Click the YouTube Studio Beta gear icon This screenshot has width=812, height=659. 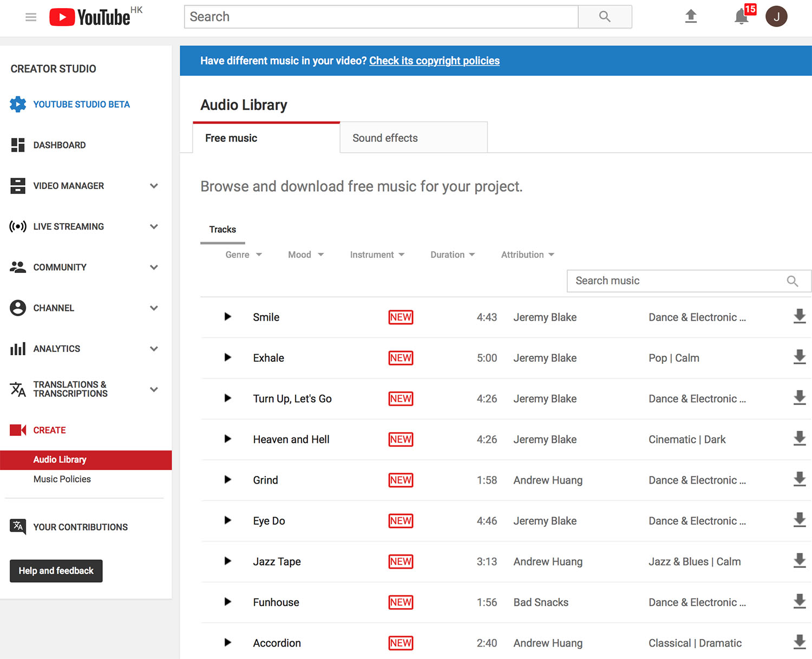[18, 104]
